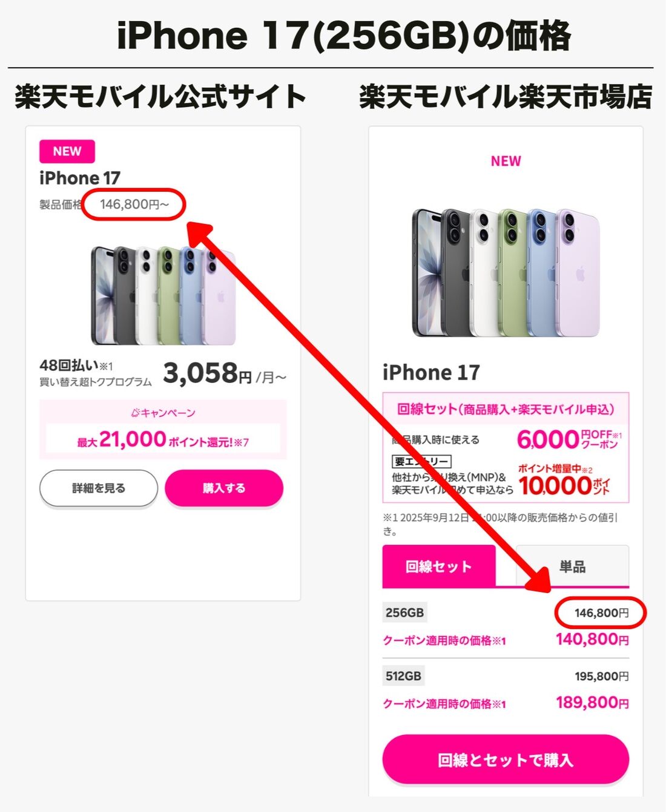Click the 140,800円 coupon price

(x=592, y=640)
